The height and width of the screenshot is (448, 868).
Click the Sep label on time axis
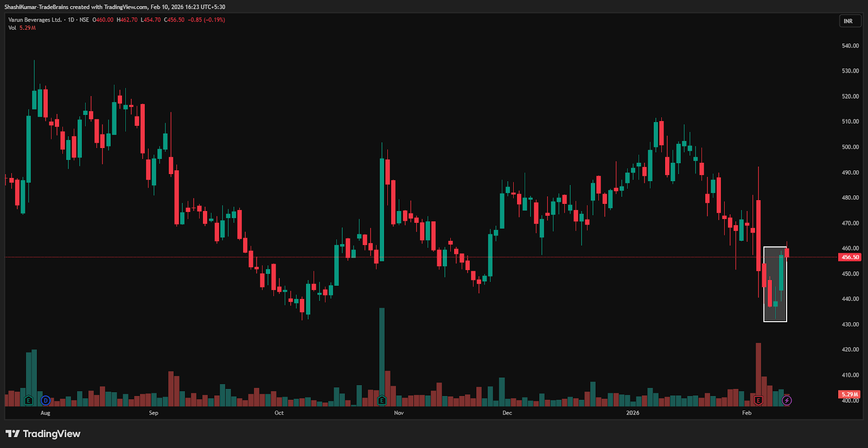coord(154,413)
